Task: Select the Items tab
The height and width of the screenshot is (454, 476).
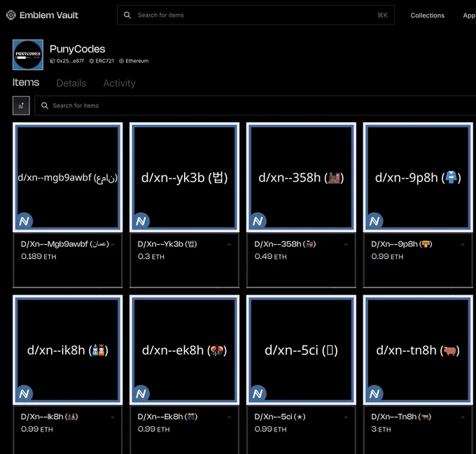Action: [x=26, y=83]
